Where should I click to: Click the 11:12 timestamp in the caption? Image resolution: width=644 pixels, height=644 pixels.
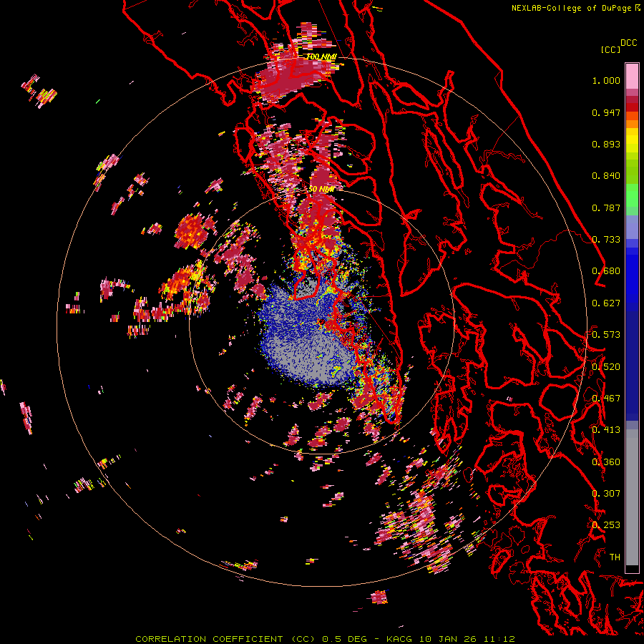499,639
